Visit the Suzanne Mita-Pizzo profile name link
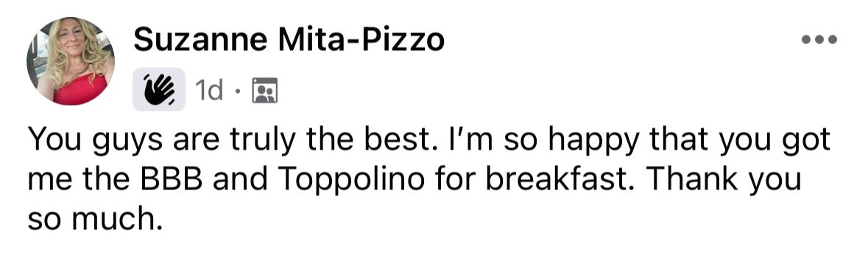Screen dimensions: 868x272 point(289,41)
